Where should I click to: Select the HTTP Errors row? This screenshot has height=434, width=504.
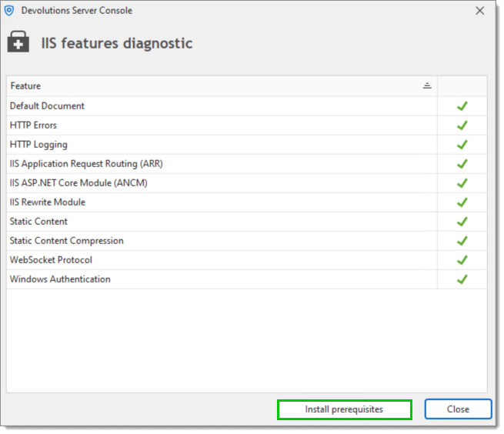click(246, 125)
